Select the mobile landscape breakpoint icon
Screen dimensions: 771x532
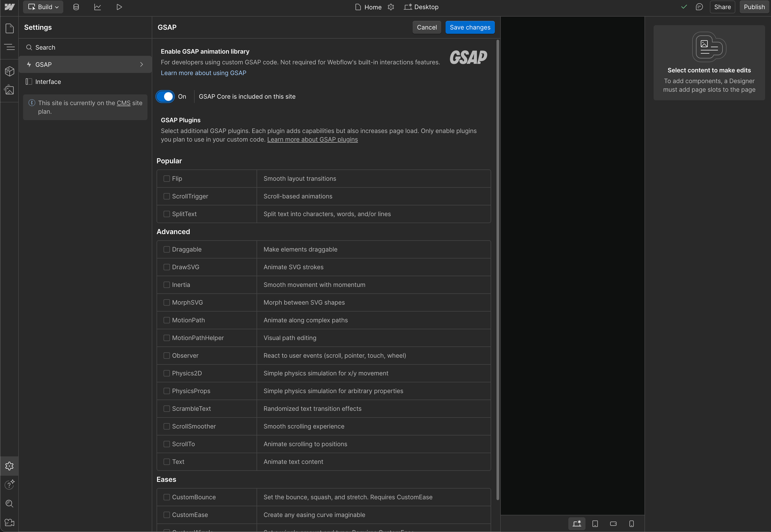coord(613,524)
